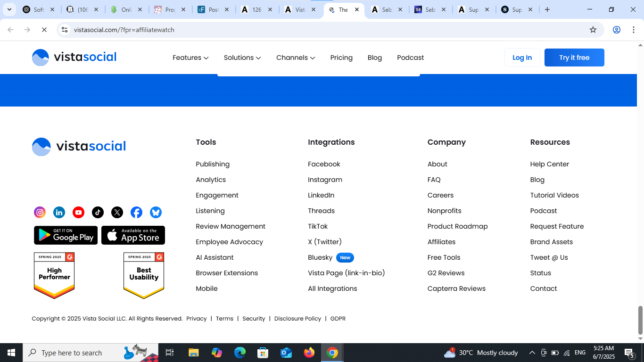Click the page vertical scrollbar thumb
The image size is (644, 362).
point(640,320)
